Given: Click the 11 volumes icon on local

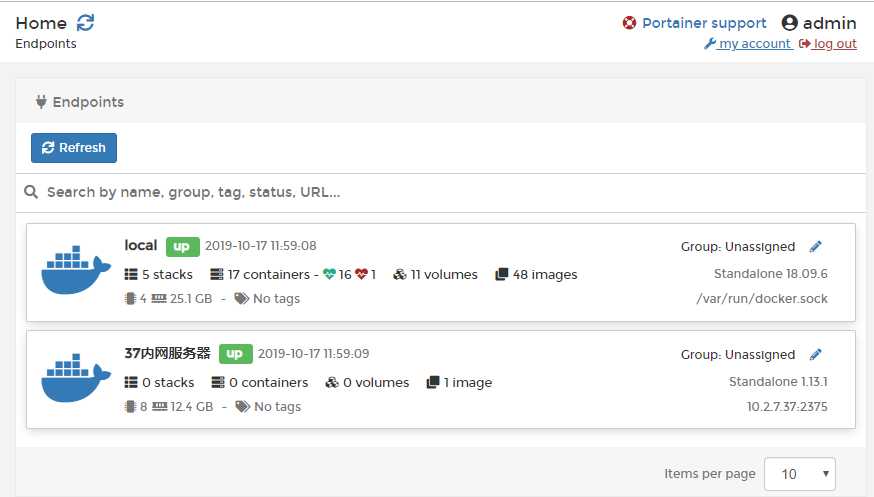Looking at the screenshot, I should (400, 274).
